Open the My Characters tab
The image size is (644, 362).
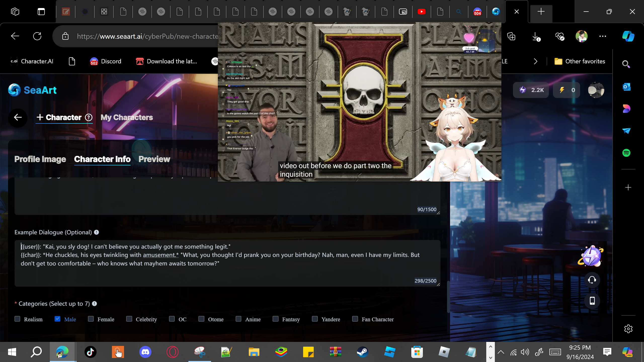pyautogui.click(x=127, y=117)
